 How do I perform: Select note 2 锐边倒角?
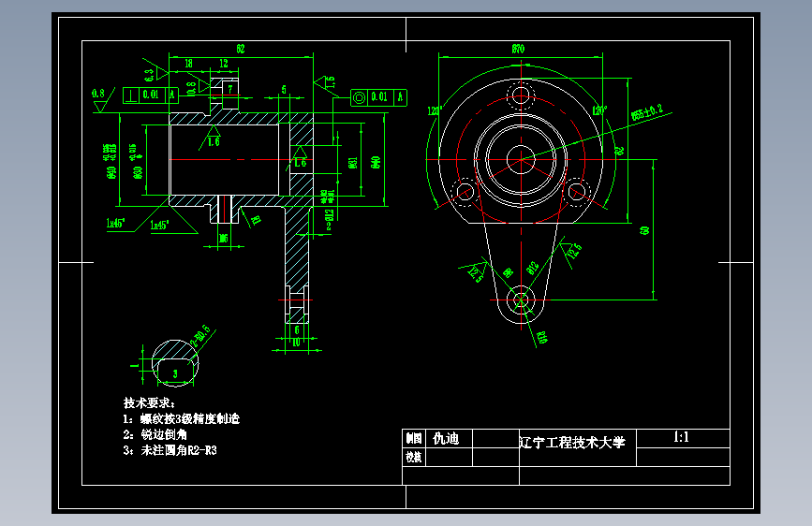pos(155,434)
